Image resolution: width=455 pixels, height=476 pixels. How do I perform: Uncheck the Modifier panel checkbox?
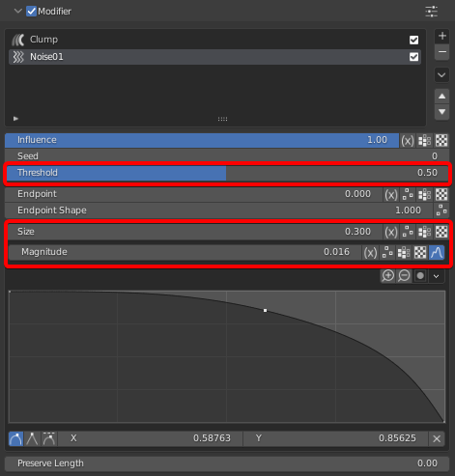[x=31, y=12]
